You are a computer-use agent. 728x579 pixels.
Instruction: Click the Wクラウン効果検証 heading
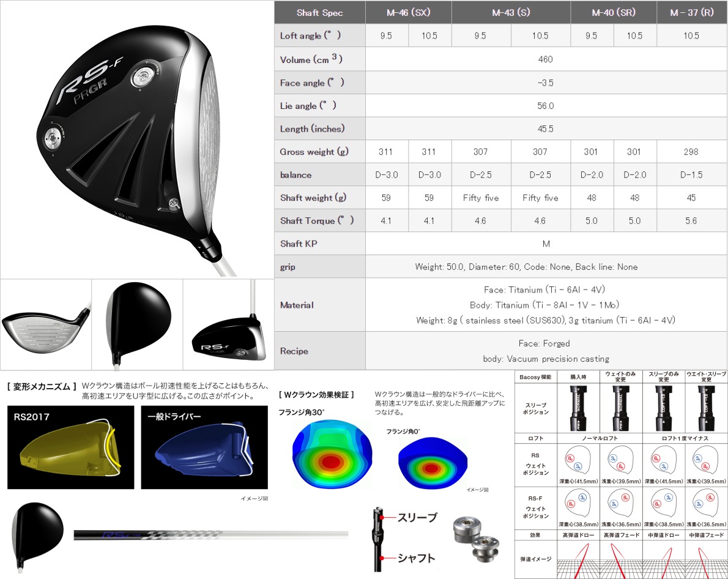(317, 395)
